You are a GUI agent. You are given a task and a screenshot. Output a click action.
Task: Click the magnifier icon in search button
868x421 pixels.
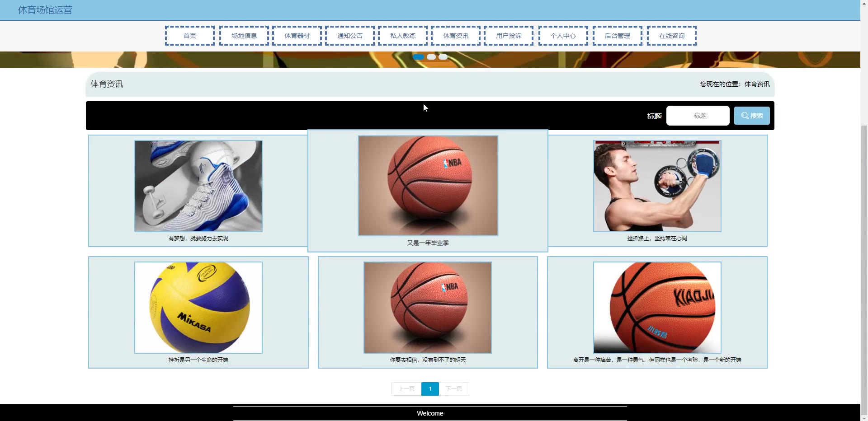click(x=745, y=116)
